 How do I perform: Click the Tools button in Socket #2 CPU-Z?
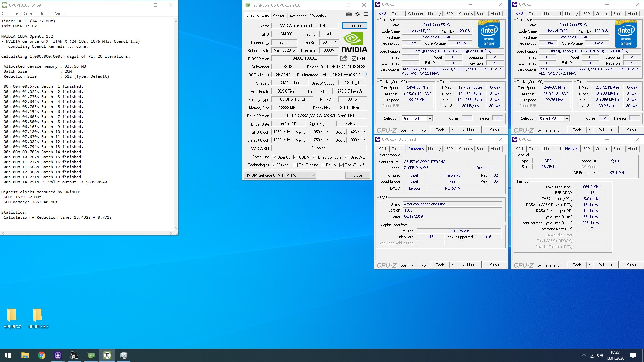(x=577, y=130)
